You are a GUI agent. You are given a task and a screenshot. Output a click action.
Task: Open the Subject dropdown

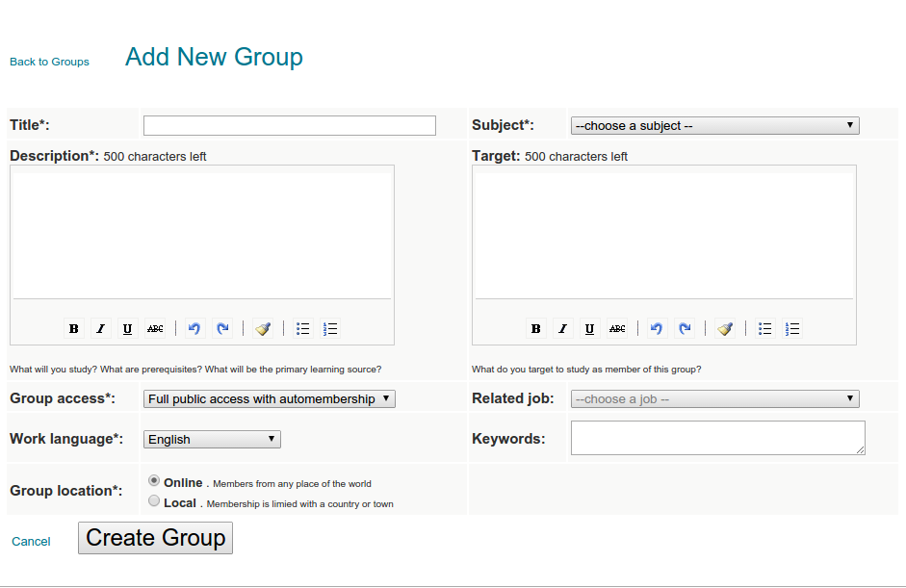tap(714, 126)
